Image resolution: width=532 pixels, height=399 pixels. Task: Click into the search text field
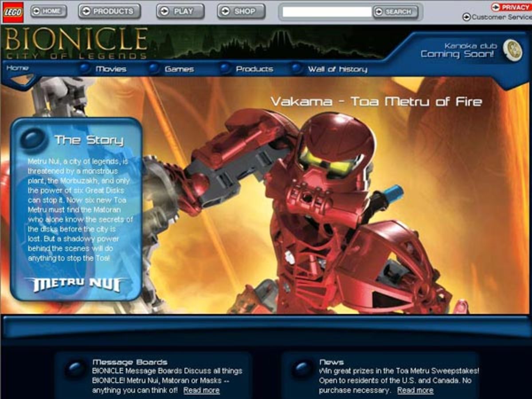pyautogui.click(x=327, y=12)
